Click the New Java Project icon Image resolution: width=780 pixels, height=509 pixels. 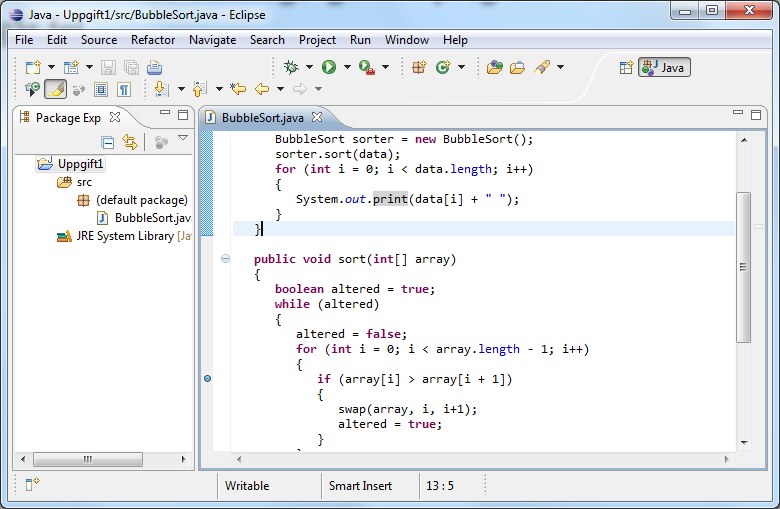(71, 67)
